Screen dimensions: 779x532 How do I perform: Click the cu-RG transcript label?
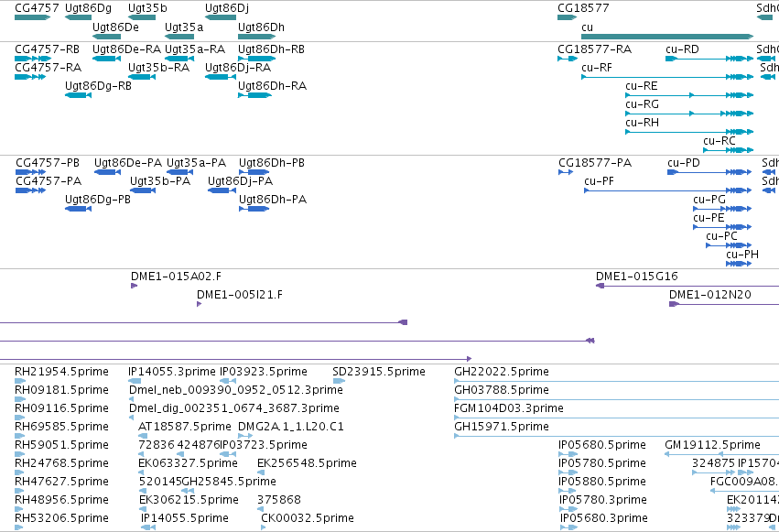click(x=642, y=104)
